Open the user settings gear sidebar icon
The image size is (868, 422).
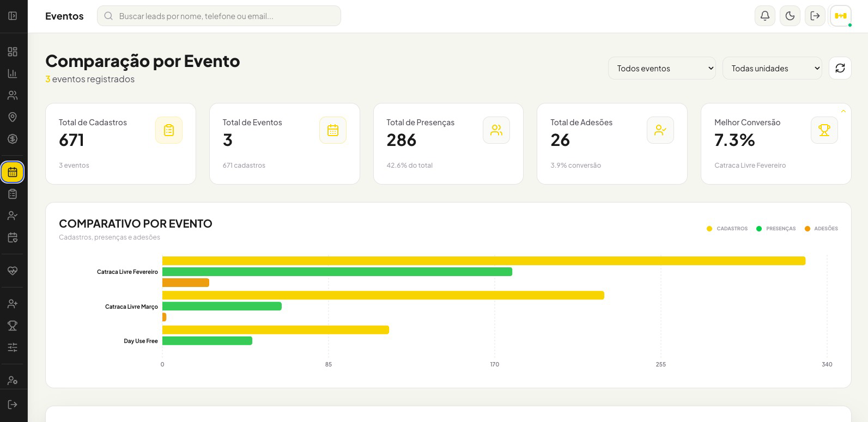pos(13,381)
